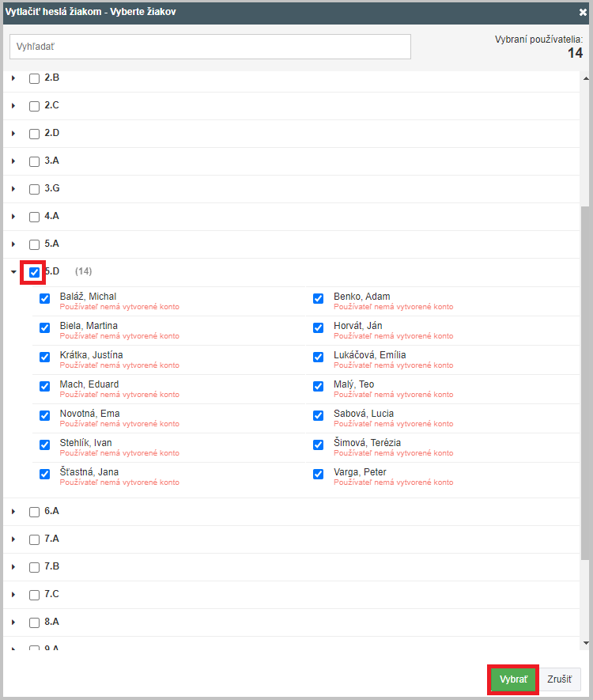Image resolution: width=593 pixels, height=700 pixels.
Task: Select the 6.A class label
Action: (51, 511)
